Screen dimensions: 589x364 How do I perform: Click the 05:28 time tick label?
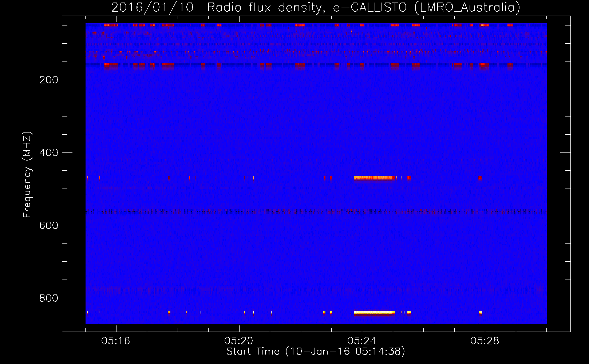pos(485,341)
